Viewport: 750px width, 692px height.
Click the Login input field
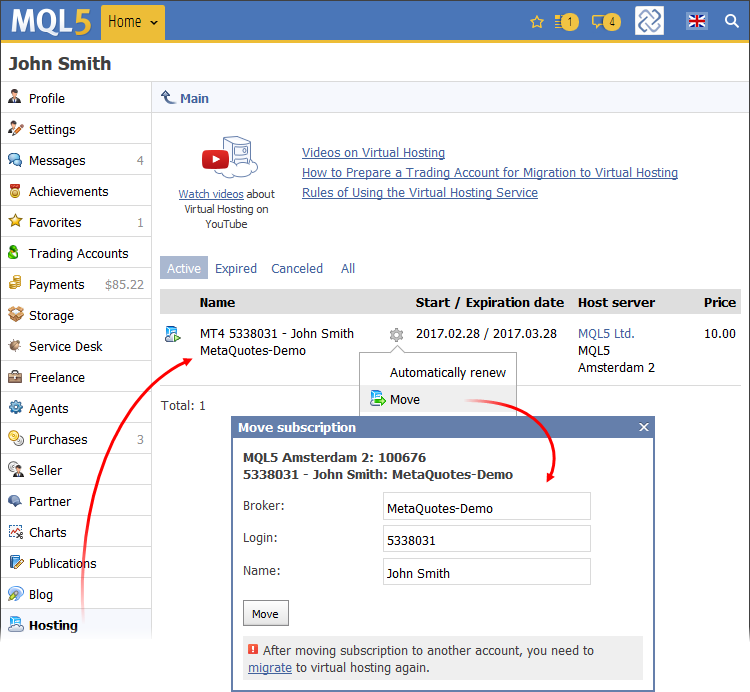(x=486, y=538)
